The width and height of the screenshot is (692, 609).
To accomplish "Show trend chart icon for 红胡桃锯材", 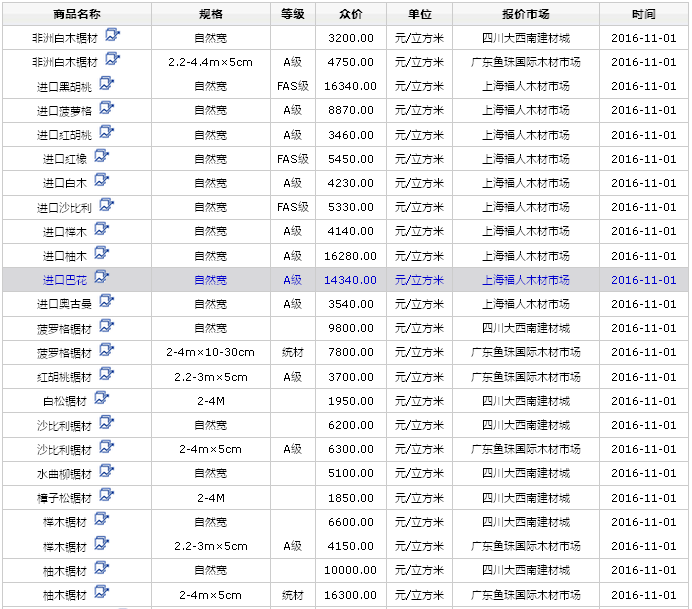I will (x=106, y=375).
